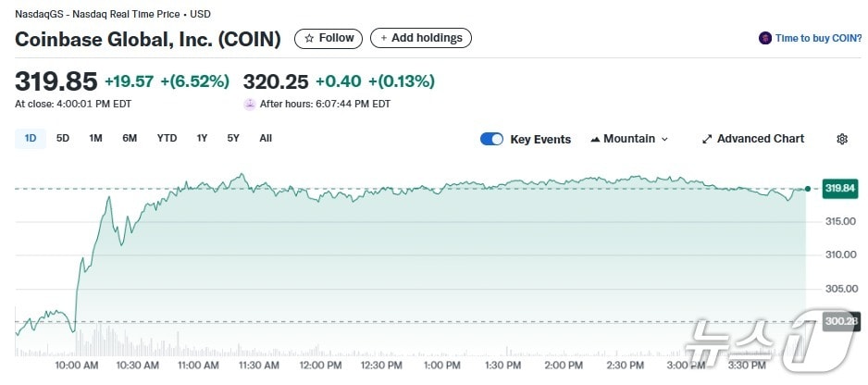Expand the Mountain chart style dropdown chevron
The width and height of the screenshot is (868, 385).
(664, 139)
